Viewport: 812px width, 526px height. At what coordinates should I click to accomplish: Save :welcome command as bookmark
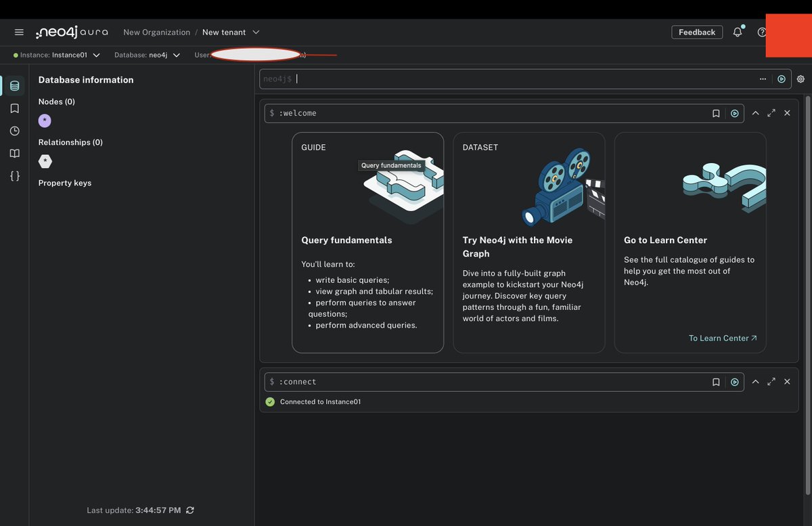(716, 113)
